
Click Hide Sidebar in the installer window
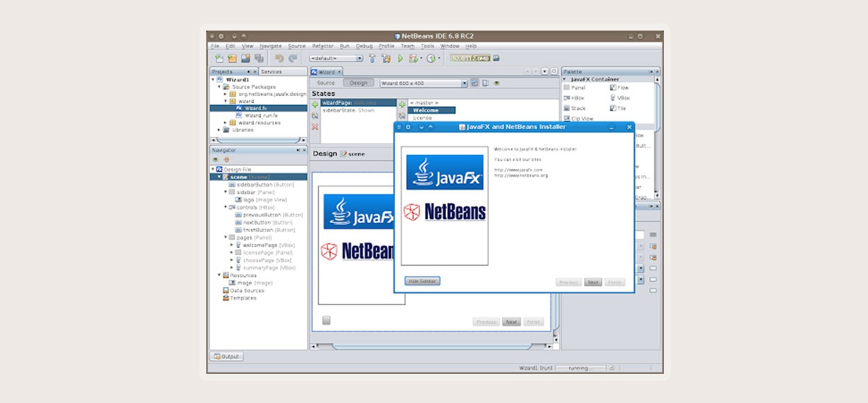click(x=423, y=281)
